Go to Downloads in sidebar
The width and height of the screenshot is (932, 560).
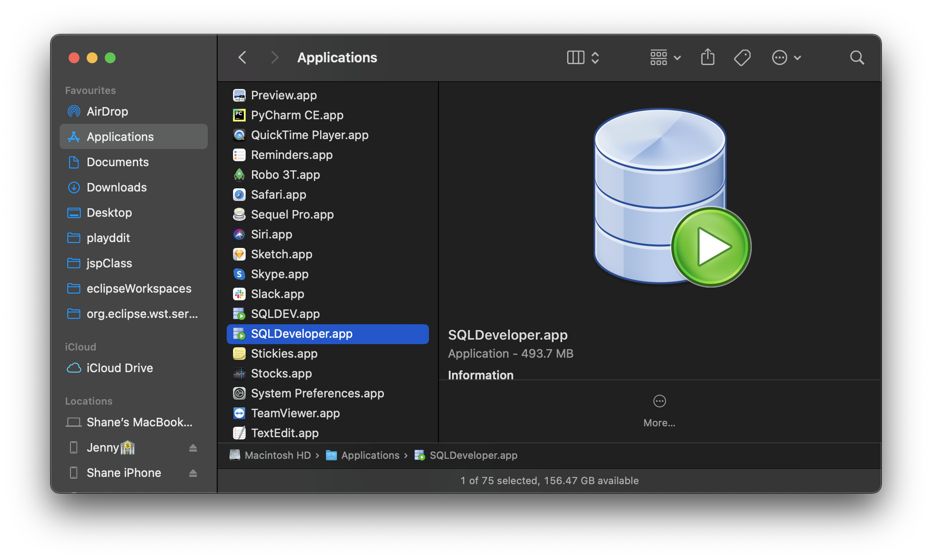[116, 187]
